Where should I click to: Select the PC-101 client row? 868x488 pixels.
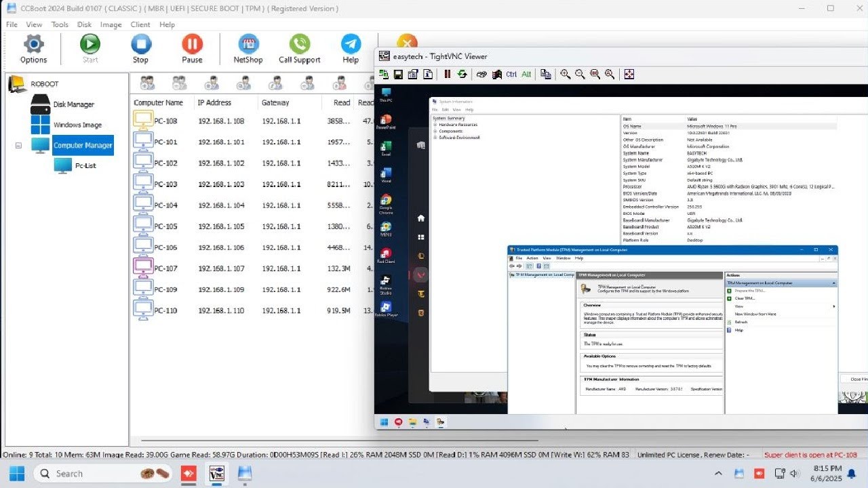coord(252,142)
